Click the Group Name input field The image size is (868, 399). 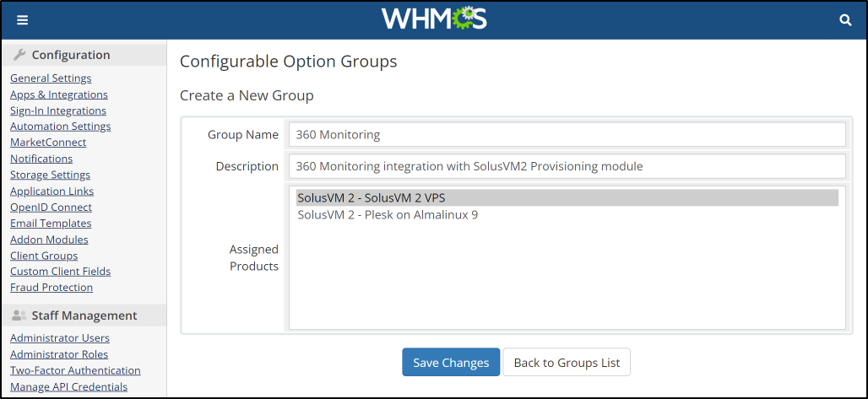[567, 134]
